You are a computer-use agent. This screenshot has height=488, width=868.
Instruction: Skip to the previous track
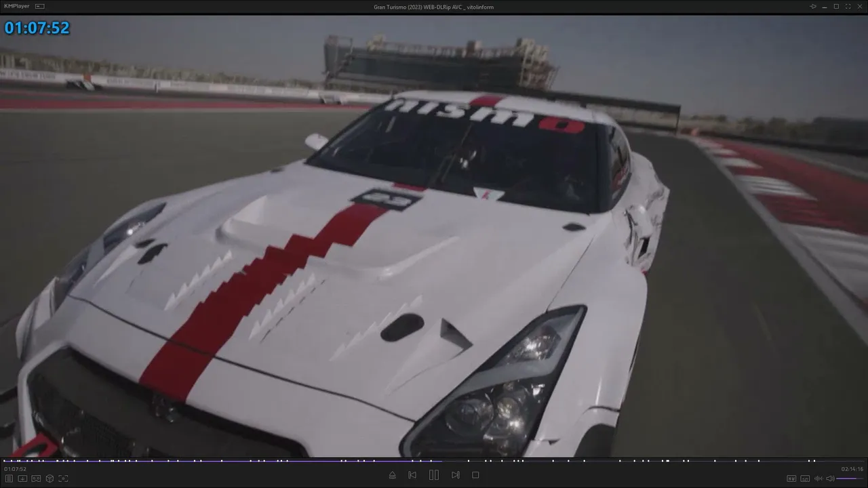(x=412, y=475)
